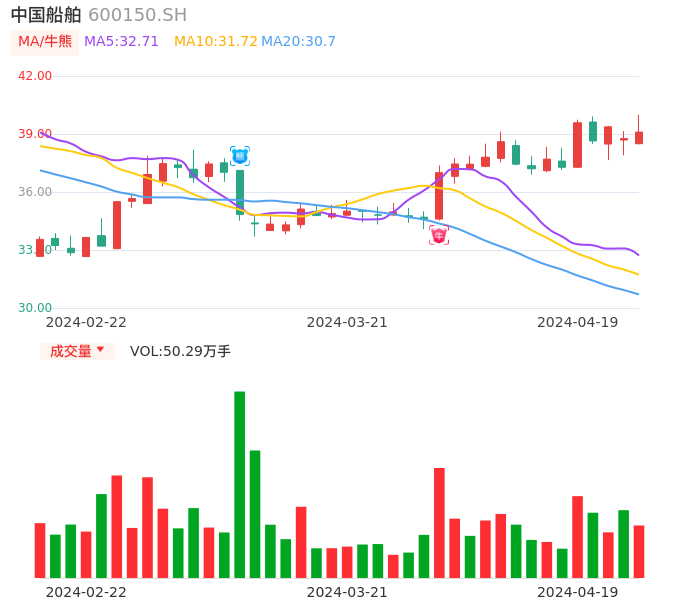
Task: Click the rightmost red volume bar
Action: pyautogui.click(x=639, y=551)
